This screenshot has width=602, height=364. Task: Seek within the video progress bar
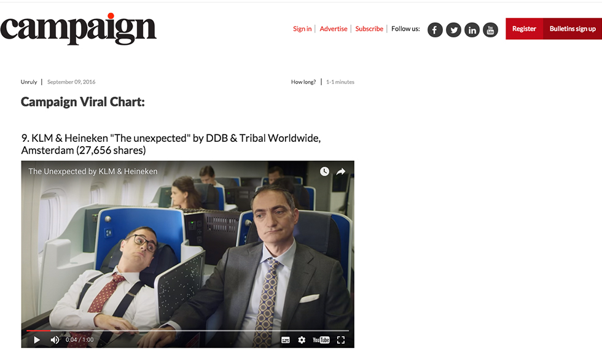click(187, 330)
